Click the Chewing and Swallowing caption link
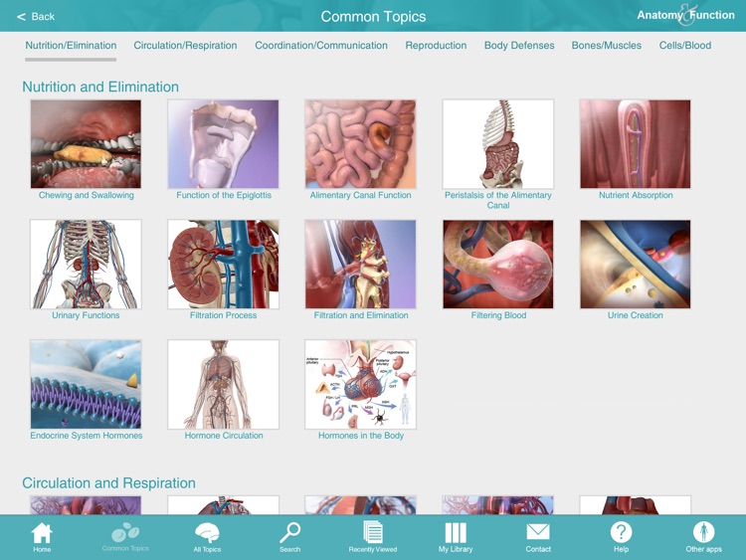Screen dimensions: 746x560 87,195
